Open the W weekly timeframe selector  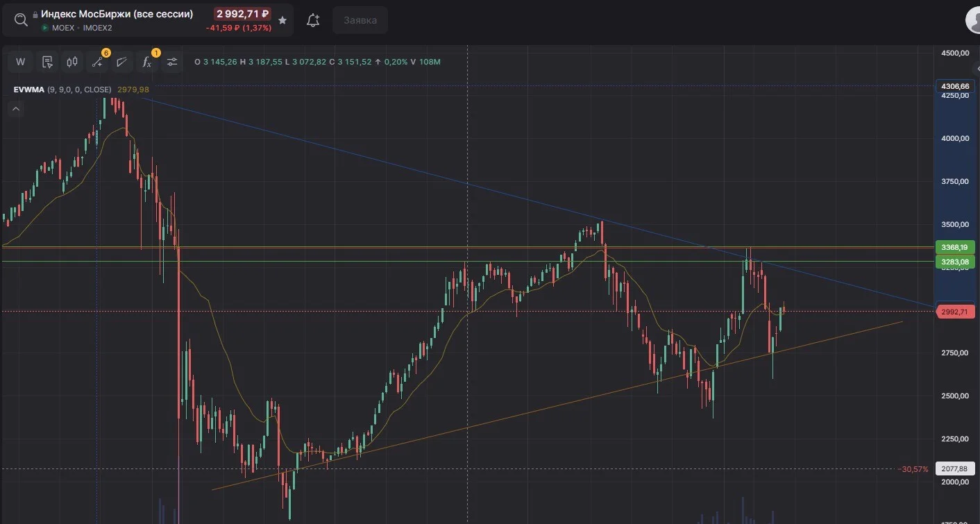[x=21, y=62]
